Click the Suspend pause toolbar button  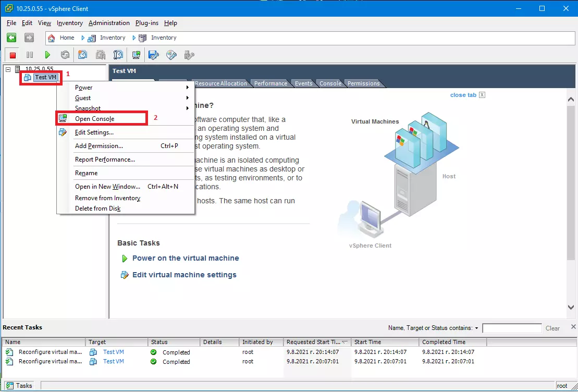coord(30,55)
